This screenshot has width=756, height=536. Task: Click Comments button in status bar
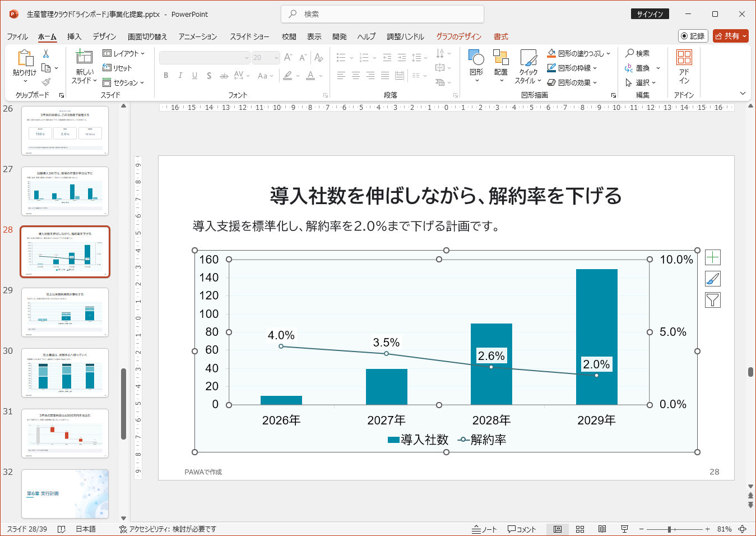(x=522, y=529)
